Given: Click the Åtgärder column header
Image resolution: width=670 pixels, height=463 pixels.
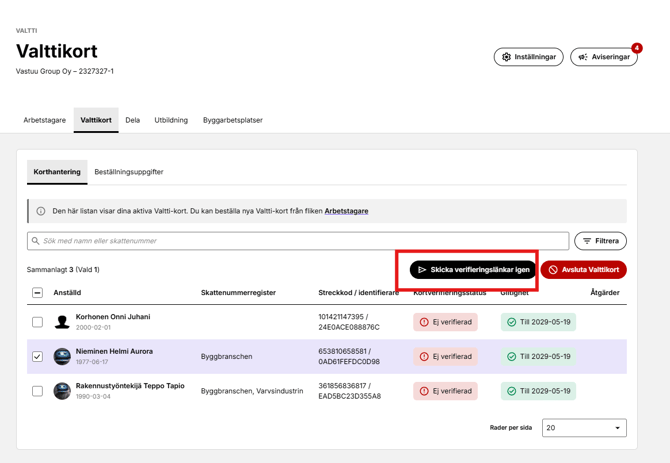Looking at the screenshot, I should (605, 293).
